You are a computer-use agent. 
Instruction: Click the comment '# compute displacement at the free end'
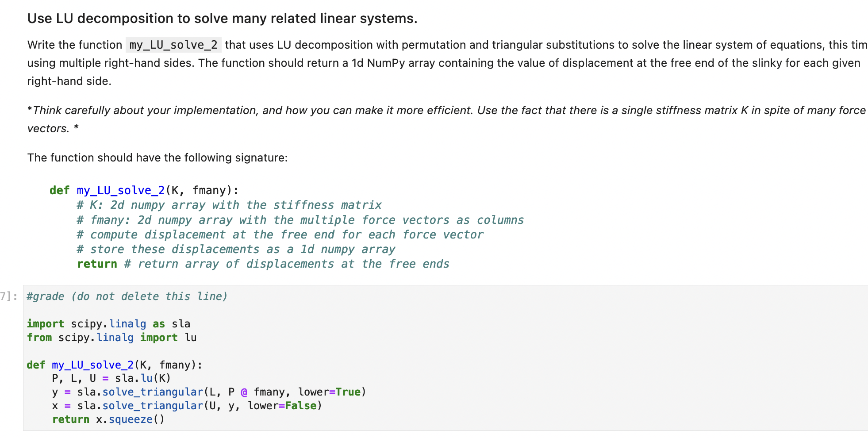(280, 234)
